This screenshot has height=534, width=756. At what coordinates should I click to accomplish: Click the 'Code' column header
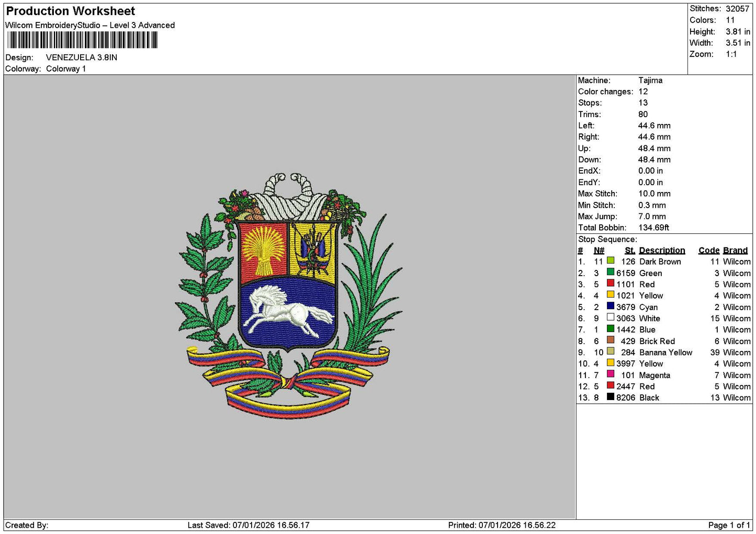(x=709, y=251)
